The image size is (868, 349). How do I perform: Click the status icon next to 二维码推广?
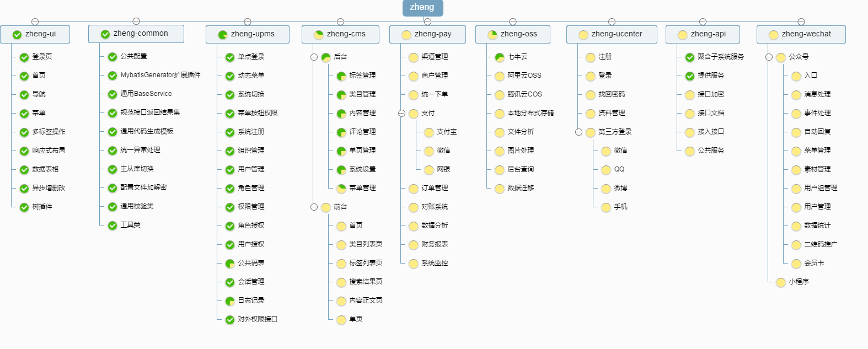tap(796, 245)
